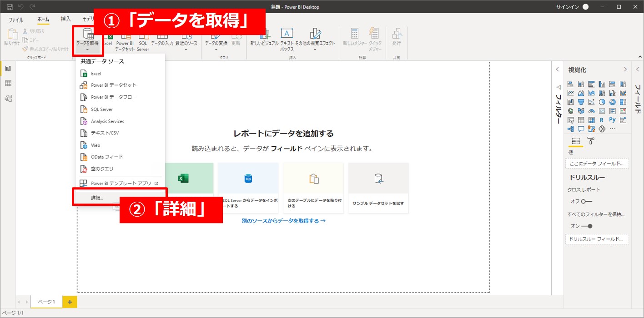Click the get data from another source link
The width and height of the screenshot is (644, 318).
[284, 221]
